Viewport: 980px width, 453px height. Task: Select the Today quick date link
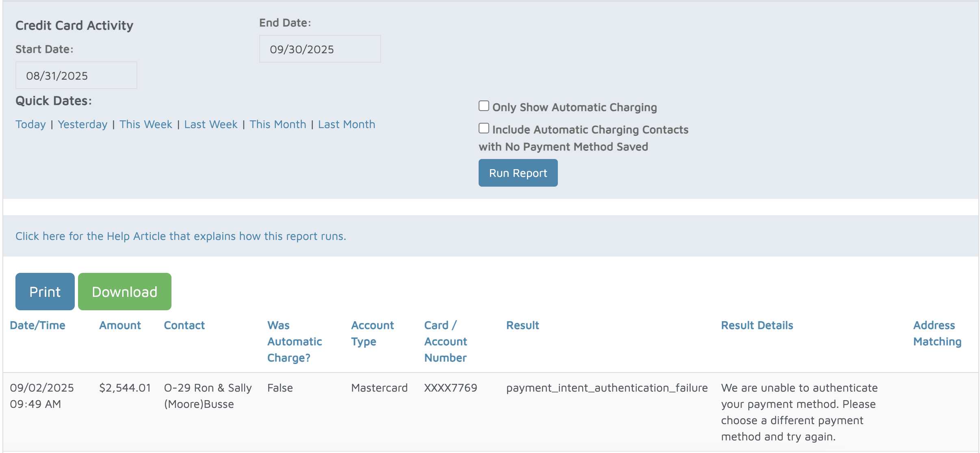click(30, 124)
